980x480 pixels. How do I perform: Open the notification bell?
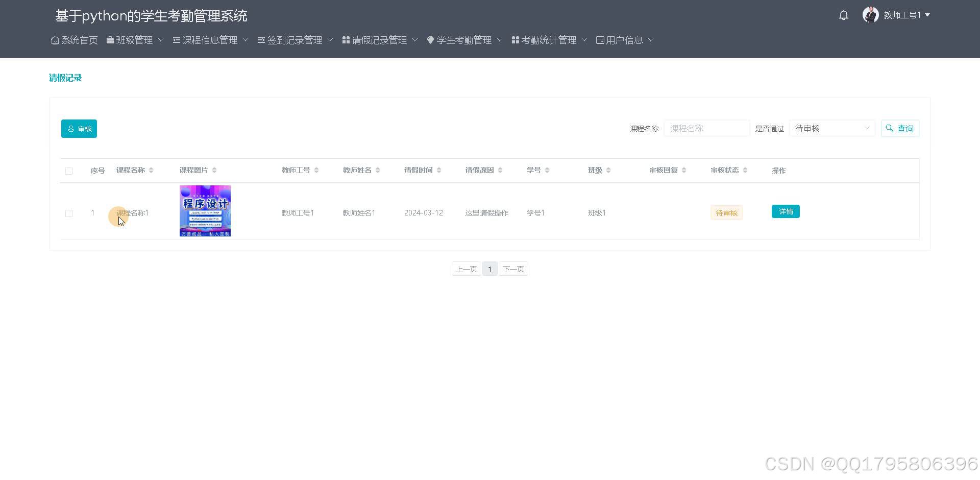[844, 15]
